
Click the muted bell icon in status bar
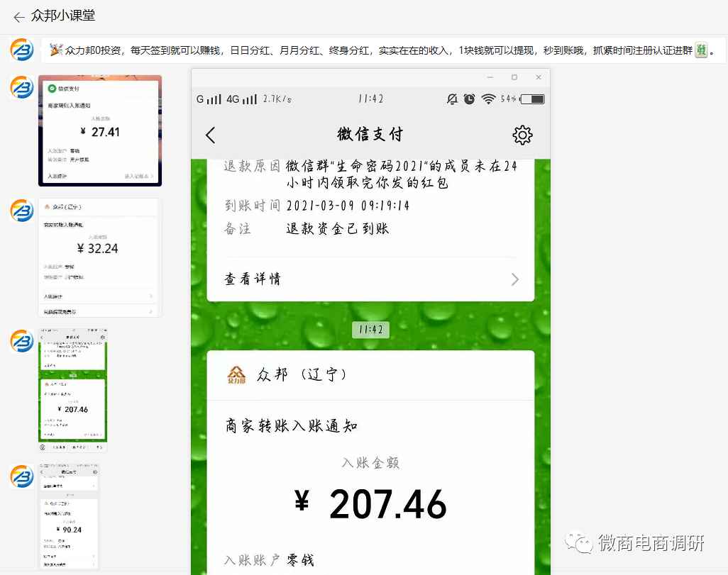[452, 99]
